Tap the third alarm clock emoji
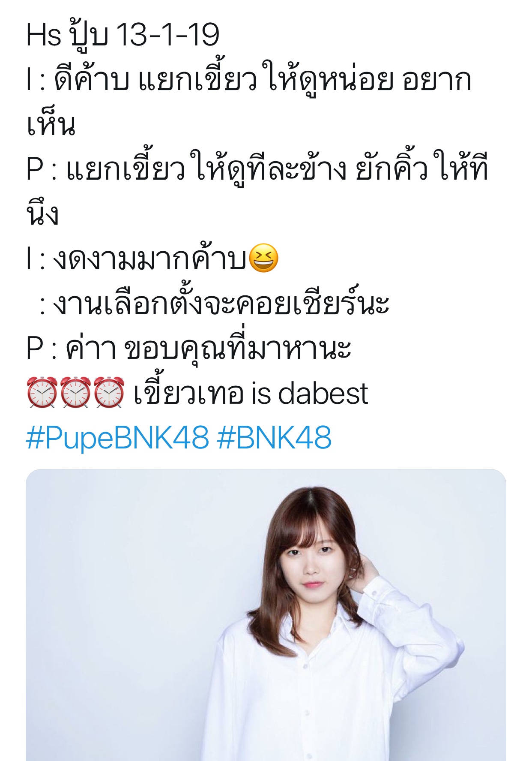 [109, 392]
